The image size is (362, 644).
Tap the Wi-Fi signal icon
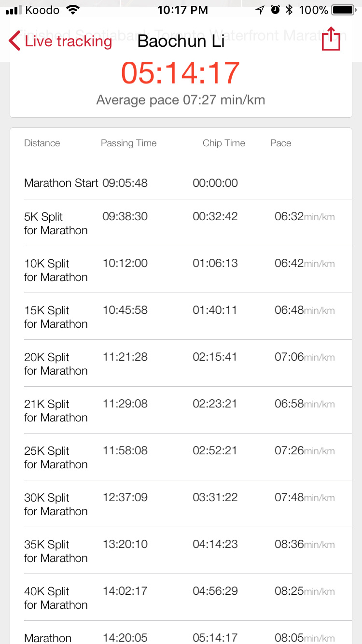click(x=73, y=10)
